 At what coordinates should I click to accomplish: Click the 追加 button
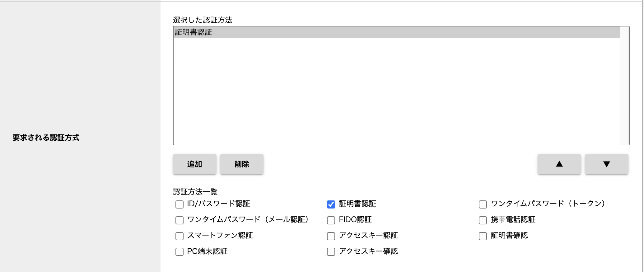195,164
